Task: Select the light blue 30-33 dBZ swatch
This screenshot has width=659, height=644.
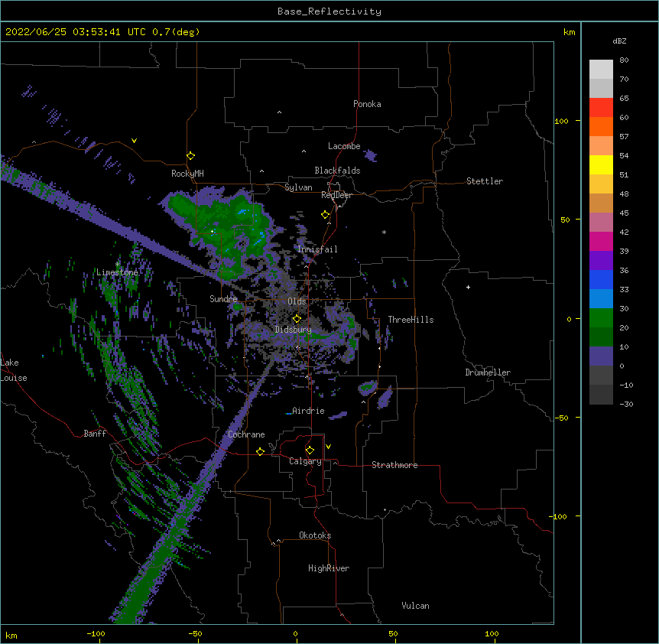Action: [x=601, y=299]
